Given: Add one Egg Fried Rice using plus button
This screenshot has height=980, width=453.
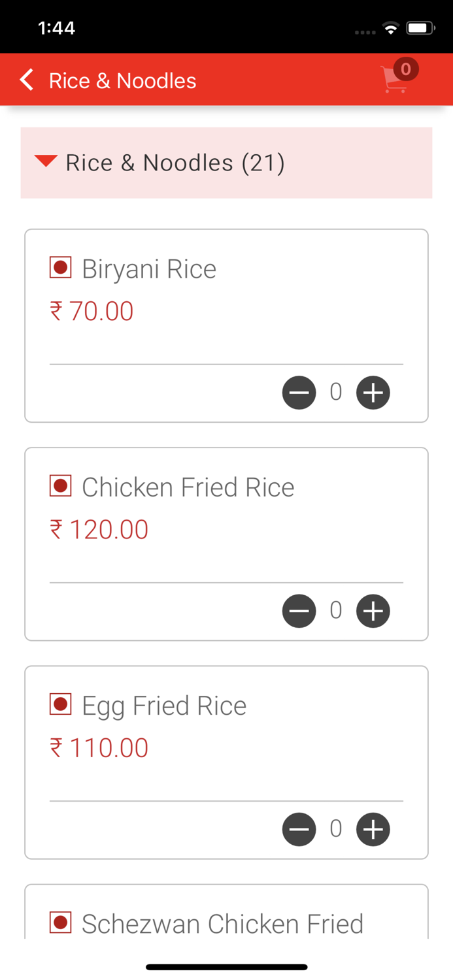Looking at the screenshot, I should point(373,829).
